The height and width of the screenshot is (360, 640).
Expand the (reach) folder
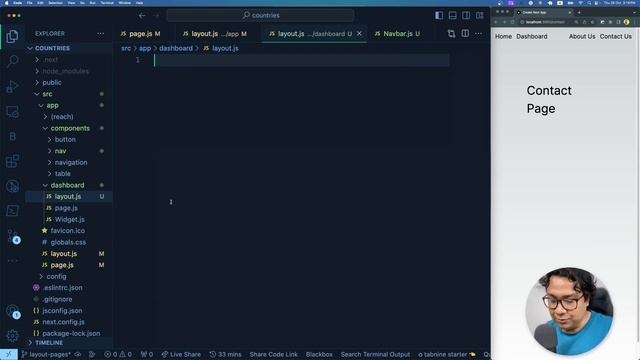point(62,117)
